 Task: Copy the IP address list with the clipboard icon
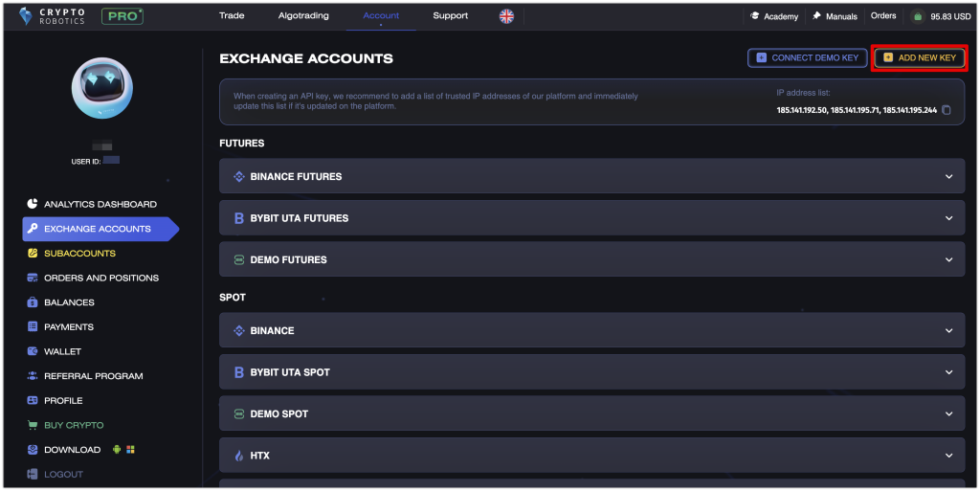[x=947, y=110]
